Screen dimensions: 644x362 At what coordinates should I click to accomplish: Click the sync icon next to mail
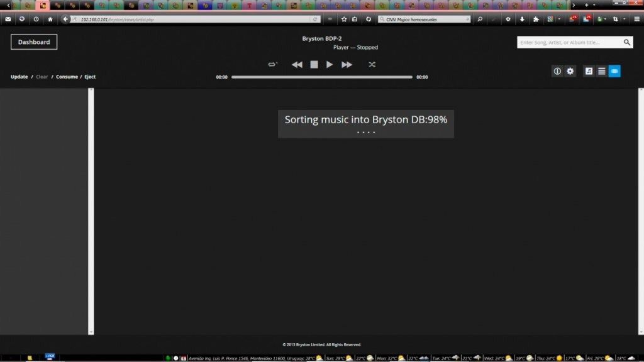(22, 19)
